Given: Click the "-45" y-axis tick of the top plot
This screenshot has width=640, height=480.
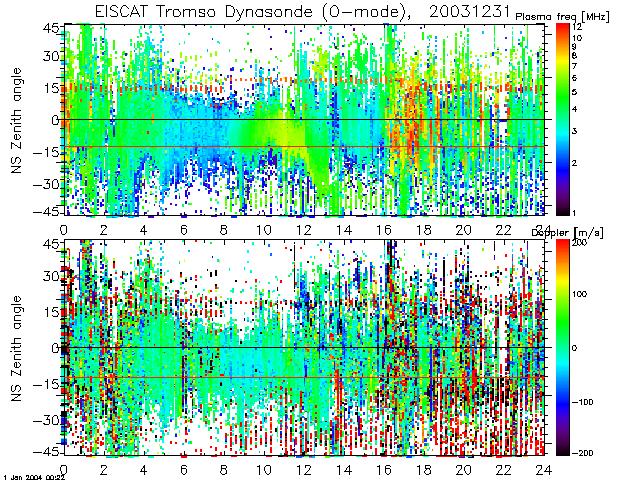Looking at the screenshot, I should coord(46,211).
